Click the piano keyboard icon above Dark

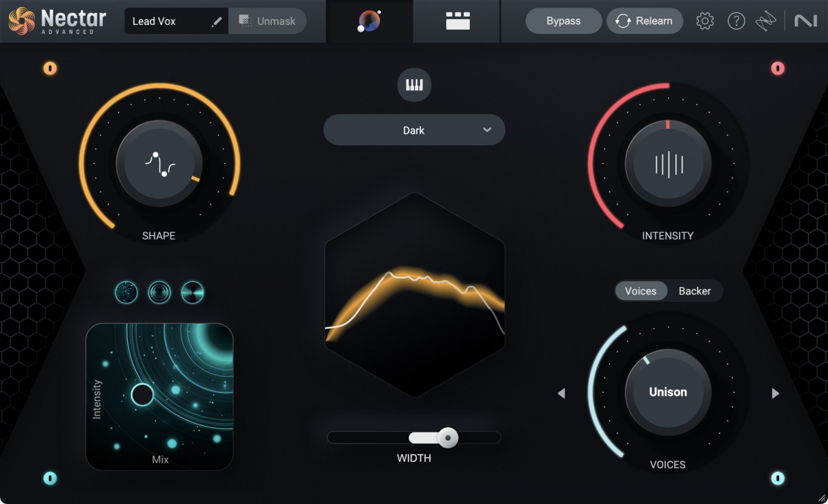414,84
